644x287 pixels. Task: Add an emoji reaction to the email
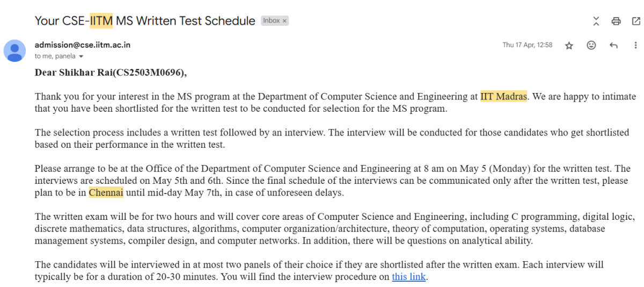click(591, 45)
